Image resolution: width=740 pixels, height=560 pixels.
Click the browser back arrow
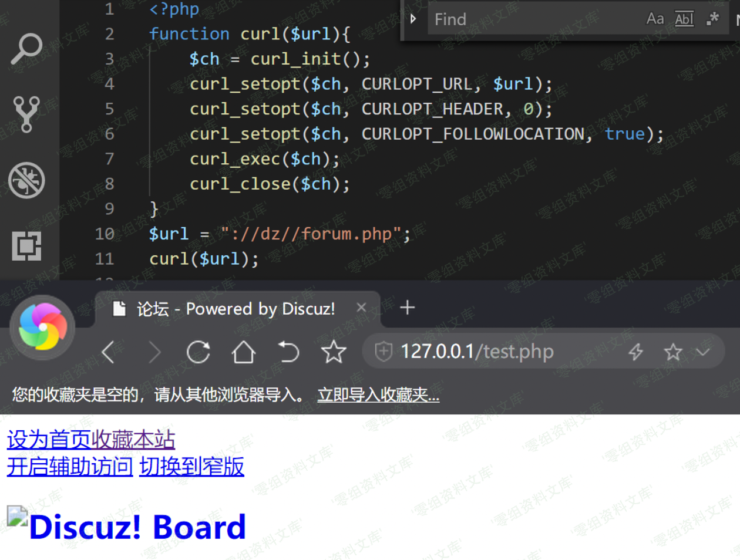(x=108, y=352)
